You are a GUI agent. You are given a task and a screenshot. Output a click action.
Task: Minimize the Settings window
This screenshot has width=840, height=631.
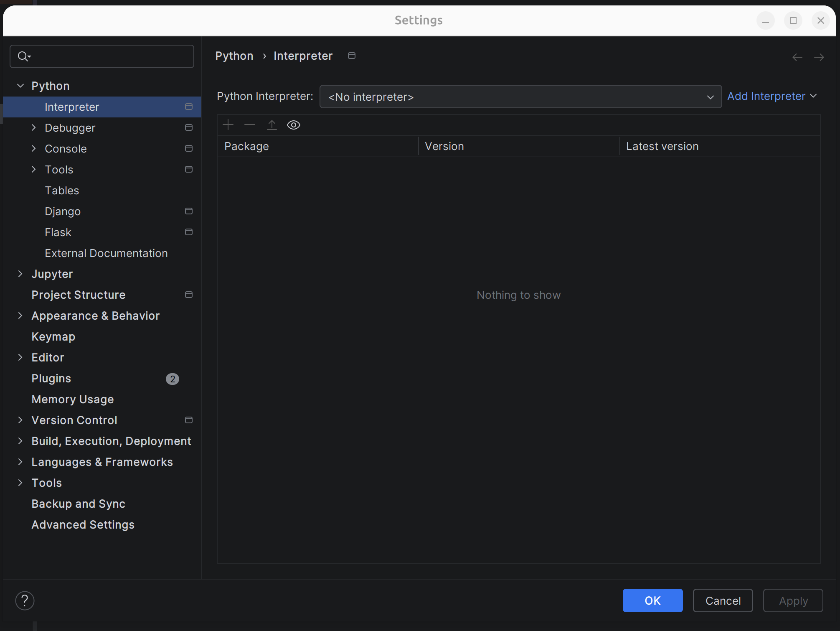pyautogui.click(x=766, y=20)
